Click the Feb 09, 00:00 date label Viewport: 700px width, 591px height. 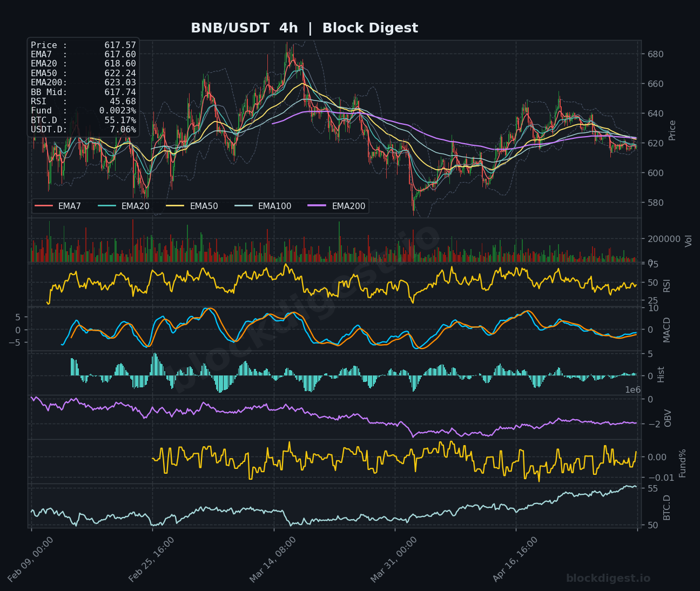pos(30,560)
